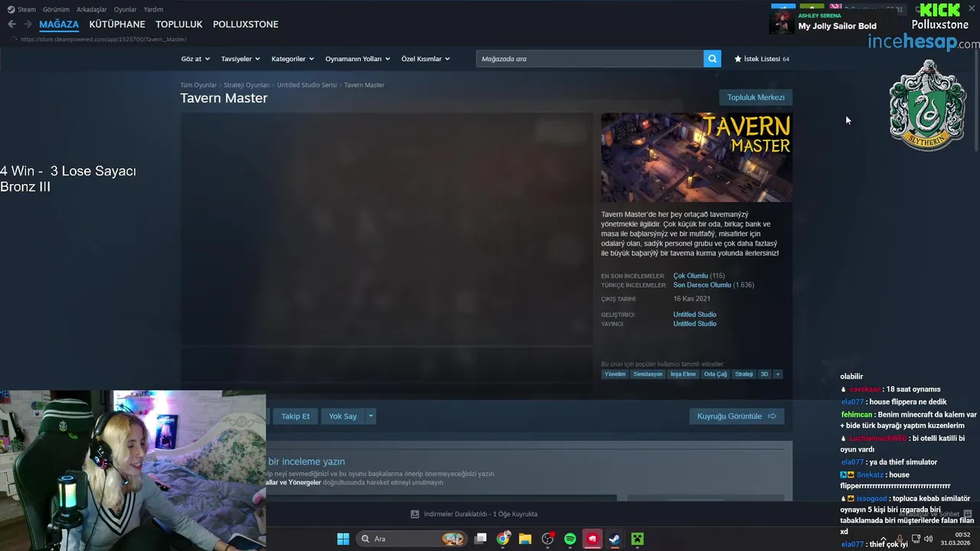Open Google Chrome from the taskbar

tap(503, 539)
